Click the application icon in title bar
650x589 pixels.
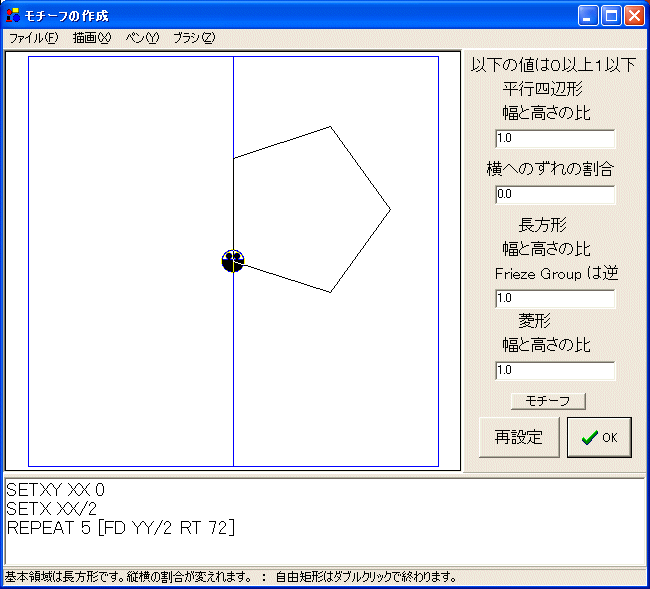tap(13, 15)
